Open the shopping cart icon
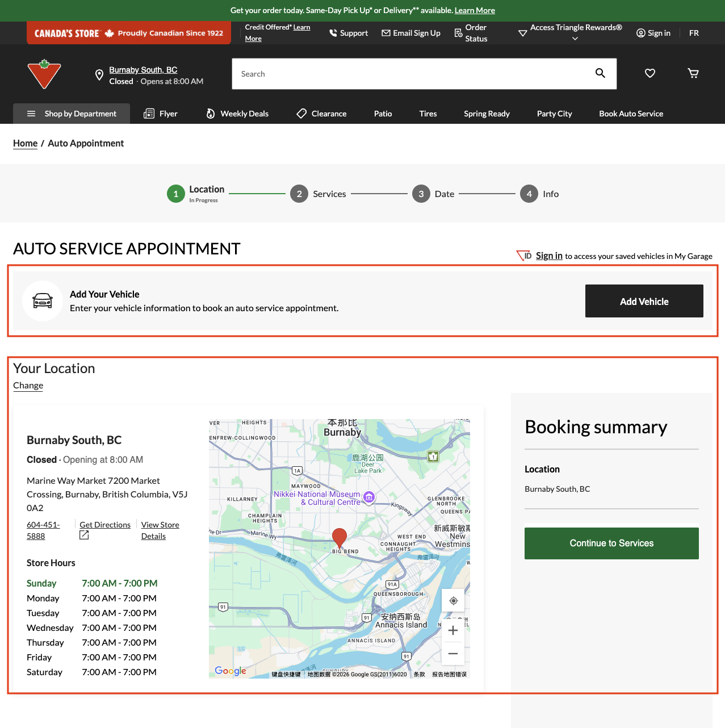The image size is (725, 728). 693,73
